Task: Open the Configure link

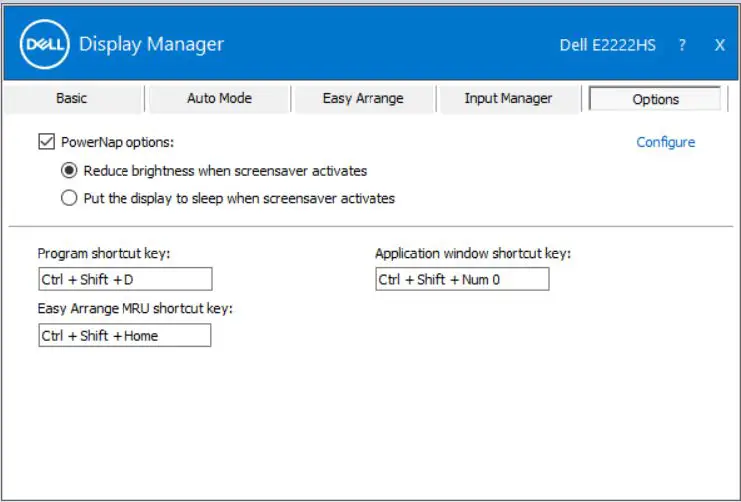Action: click(665, 142)
